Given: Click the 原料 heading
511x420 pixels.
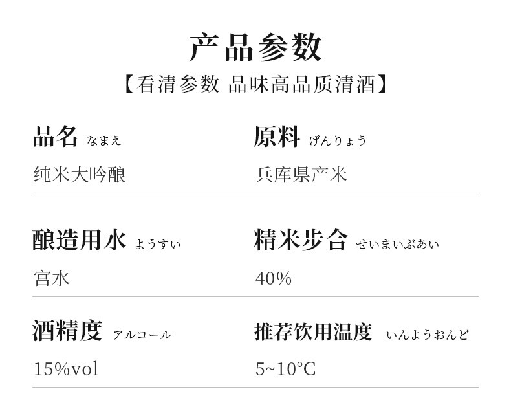Looking at the screenshot, I should 277,137.
